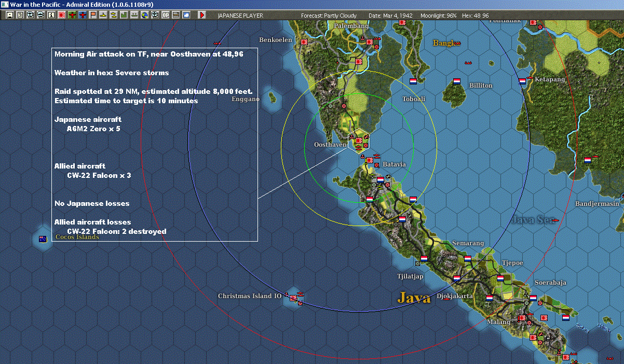Select red aircraft icon on green background
Screen dimensions: 624x364
72,15
